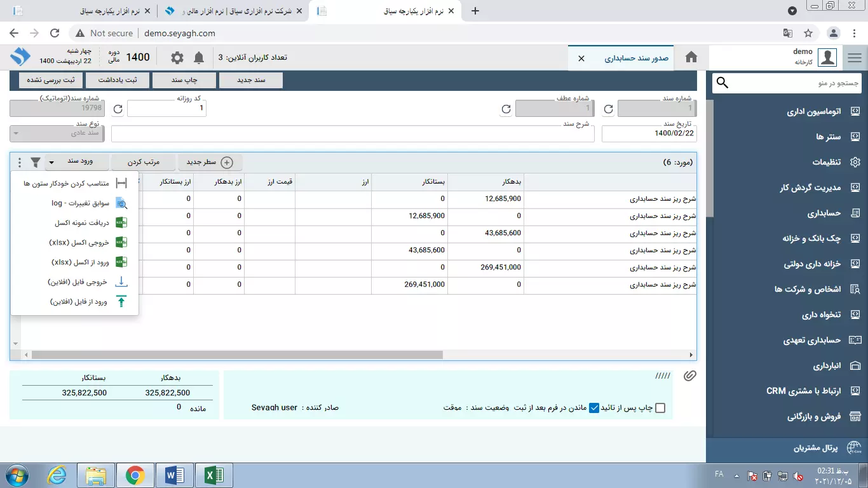Click the three-dot more options button
Image resolution: width=868 pixels, height=488 pixels.
(x=19, y=163)
